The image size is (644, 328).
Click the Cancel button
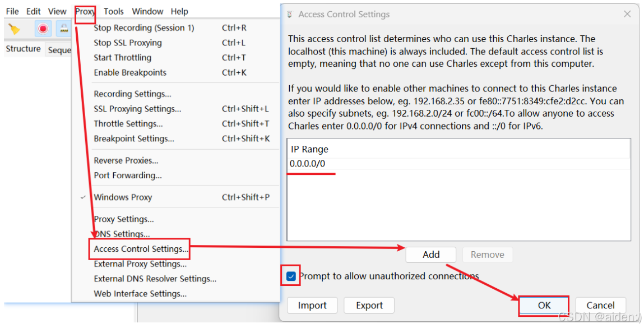pyautogui.click(x=600, y=306)
